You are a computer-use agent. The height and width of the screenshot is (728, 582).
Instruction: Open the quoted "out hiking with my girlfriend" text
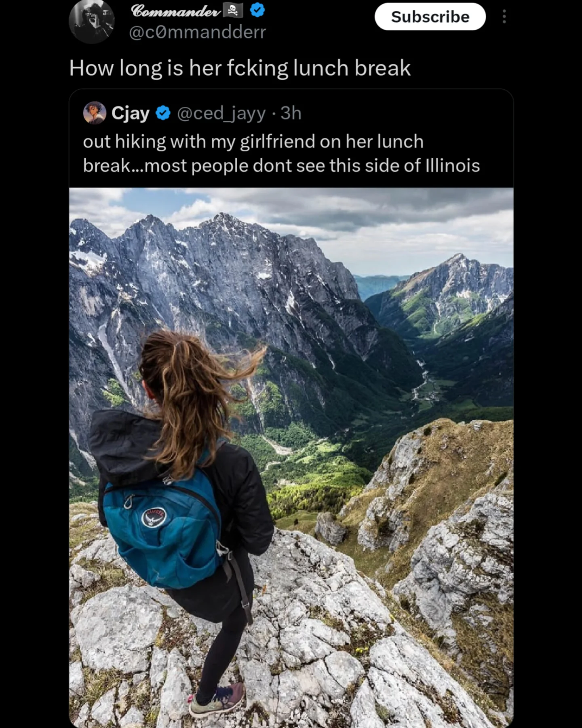253,142
